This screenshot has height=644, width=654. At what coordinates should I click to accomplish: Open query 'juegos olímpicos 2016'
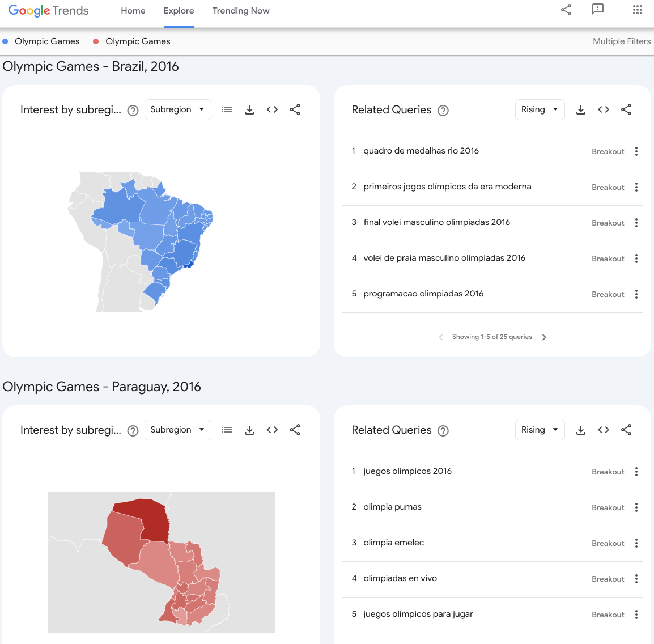click(x=407, y=471)
